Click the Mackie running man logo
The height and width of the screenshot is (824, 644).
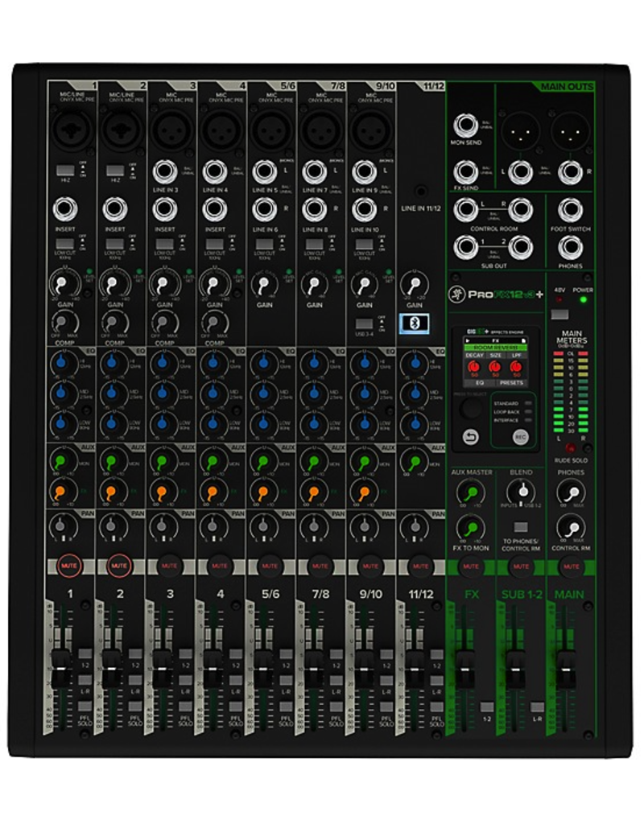(x=459, y=295)
